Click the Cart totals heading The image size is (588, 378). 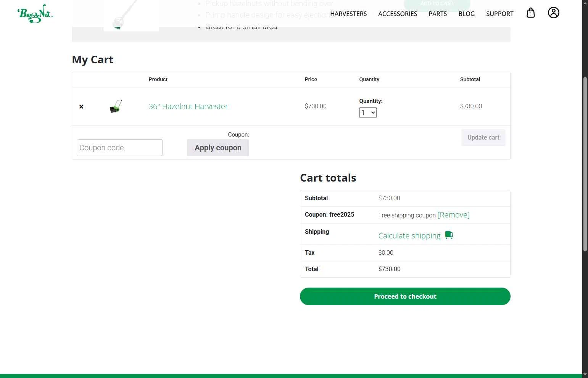coord(328,178)
